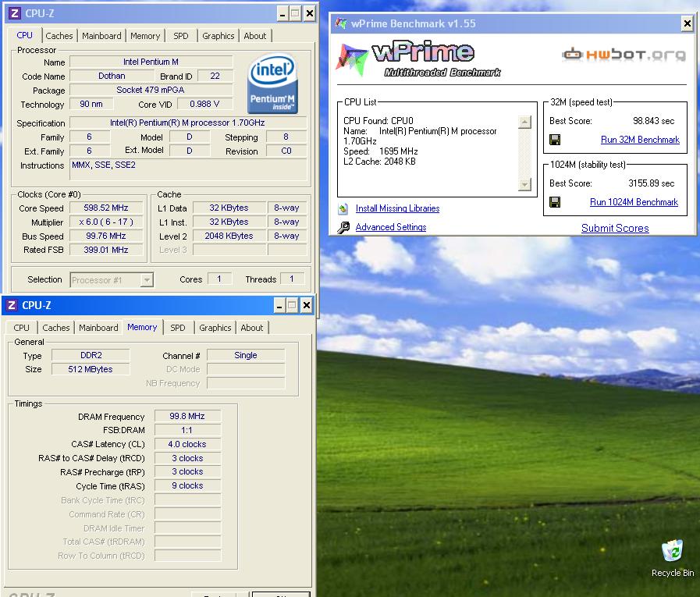The image size is (700, 597).
Task: Click the Multiplier value x 6.0 ( 6 - 17 )
Action: [x=106, y=222]
